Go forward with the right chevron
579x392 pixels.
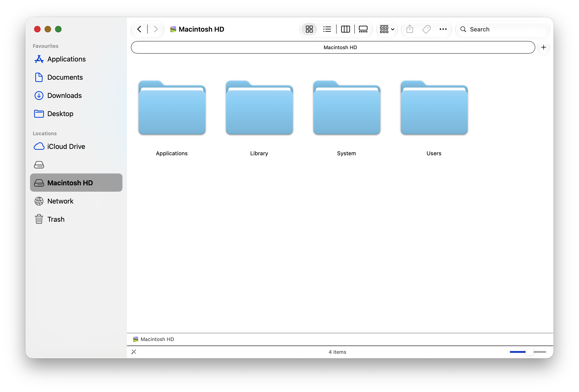(x=156, y=29)
